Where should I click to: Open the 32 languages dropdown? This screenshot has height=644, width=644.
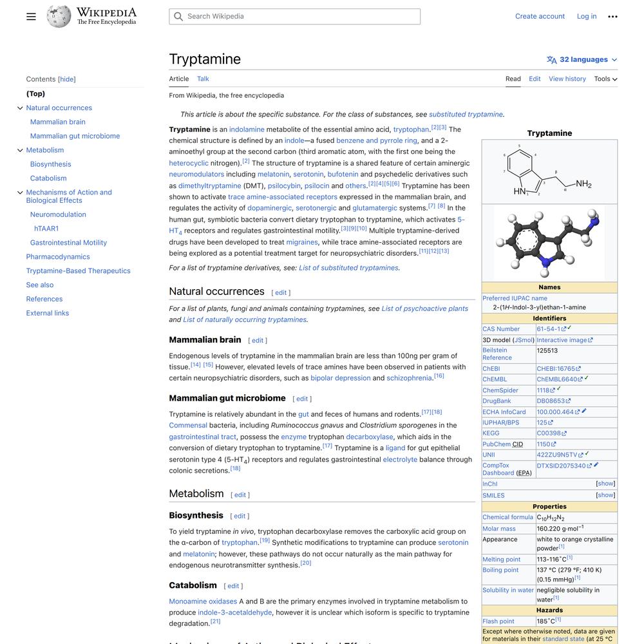click(x=582, y=59)
